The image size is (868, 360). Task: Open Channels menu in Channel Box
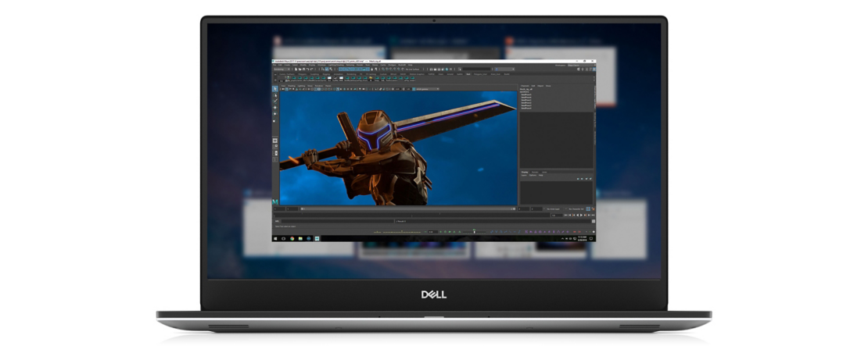(x=525, y=86)
